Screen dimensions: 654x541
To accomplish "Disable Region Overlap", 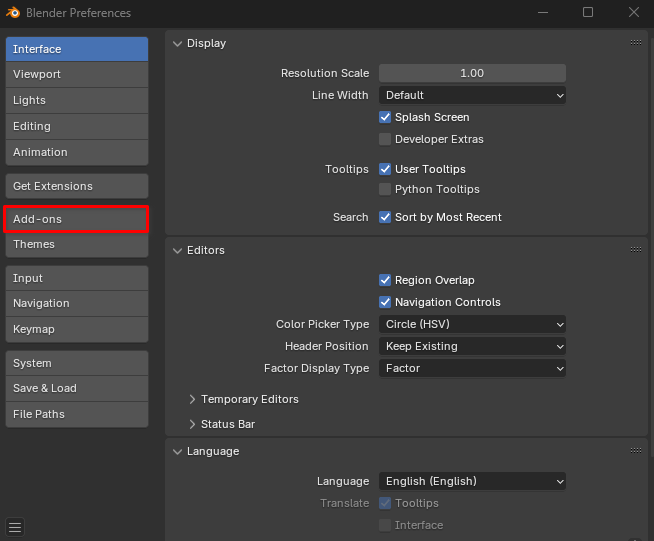I will click(x=385, y=280).
